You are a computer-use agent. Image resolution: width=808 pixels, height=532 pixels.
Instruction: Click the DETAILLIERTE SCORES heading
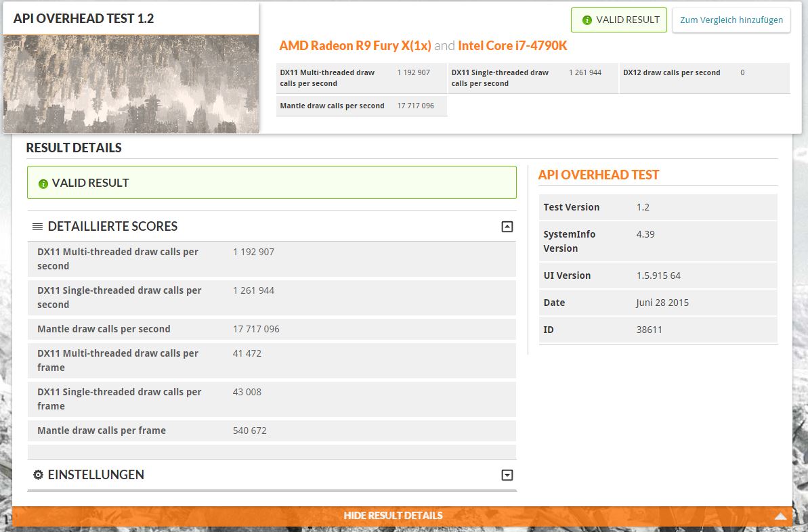112,227
